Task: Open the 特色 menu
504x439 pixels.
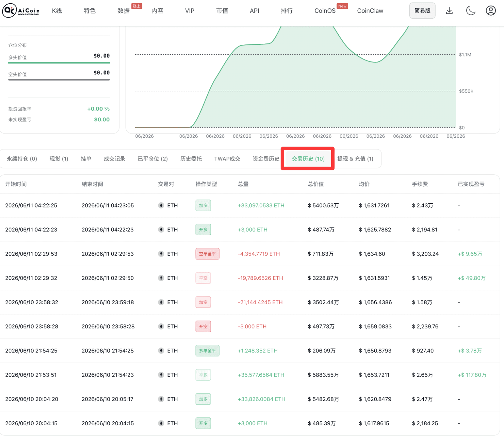Action: 89,11
